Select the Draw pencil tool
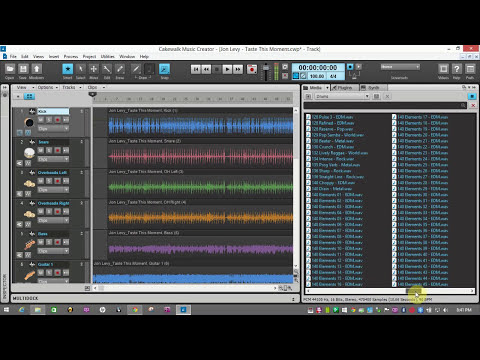The image size is (480, 360). (x=136, y=69)
